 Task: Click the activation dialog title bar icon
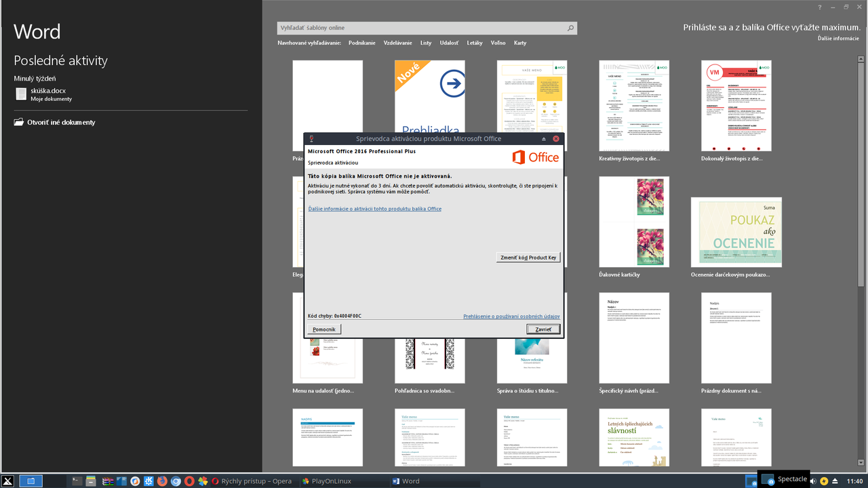click(x=311, y=139)
